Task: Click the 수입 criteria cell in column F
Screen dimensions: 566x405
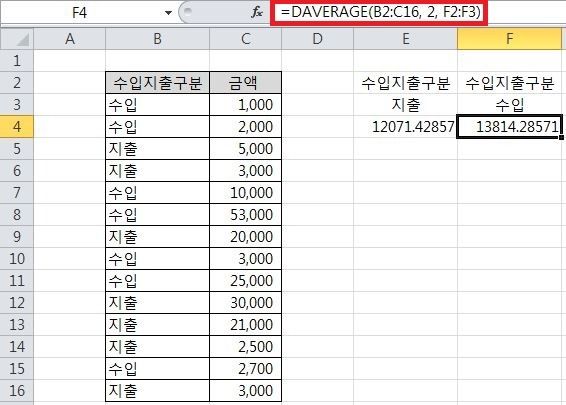Action: tap(509, 105)
